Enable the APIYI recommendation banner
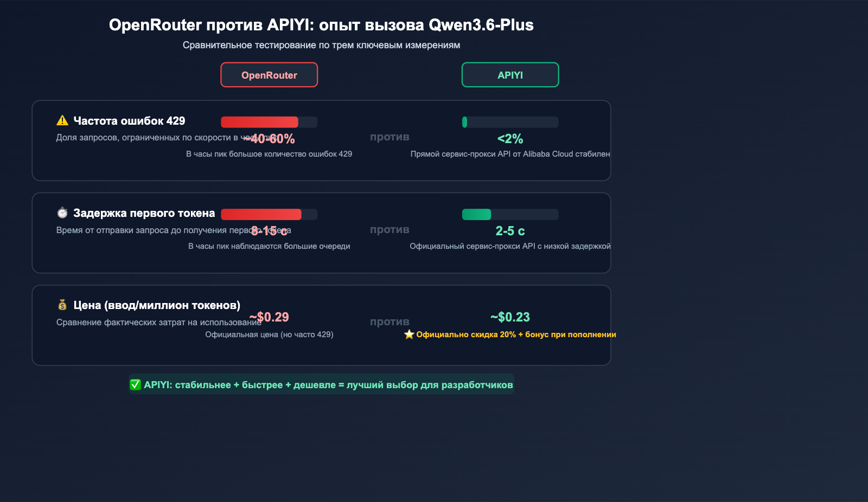 point(322,384)
